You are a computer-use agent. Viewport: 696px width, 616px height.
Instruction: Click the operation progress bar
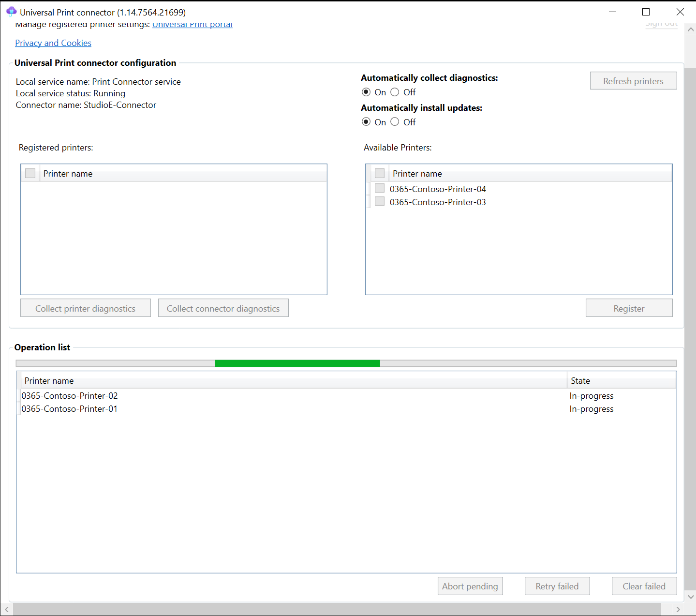pos(346,363)
